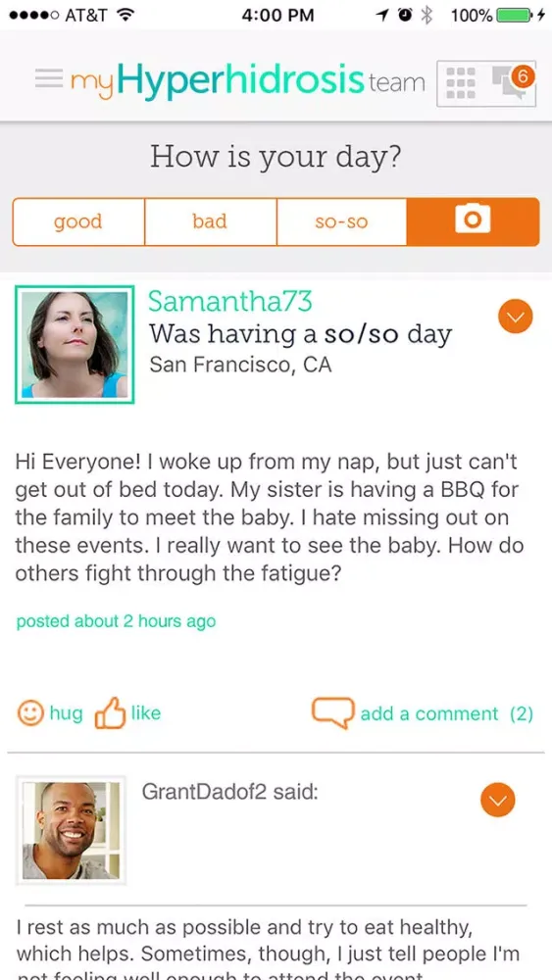552x980 pixels.
Task: Select the 'so-so' day option
Action: click(341, 221)
